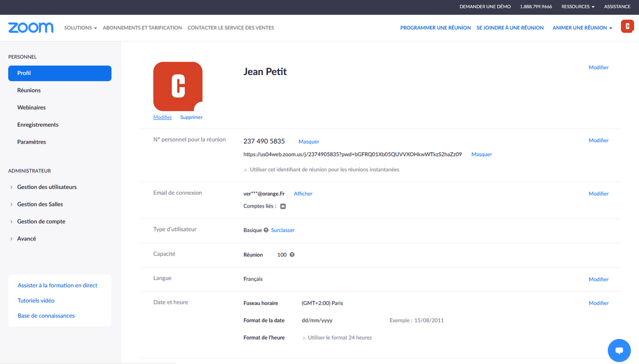The height and width of the screenshot is (364, 639).
Task: Click Modifier next to Jean Petit
Action: pyautogui.click(x=599, y=68)
